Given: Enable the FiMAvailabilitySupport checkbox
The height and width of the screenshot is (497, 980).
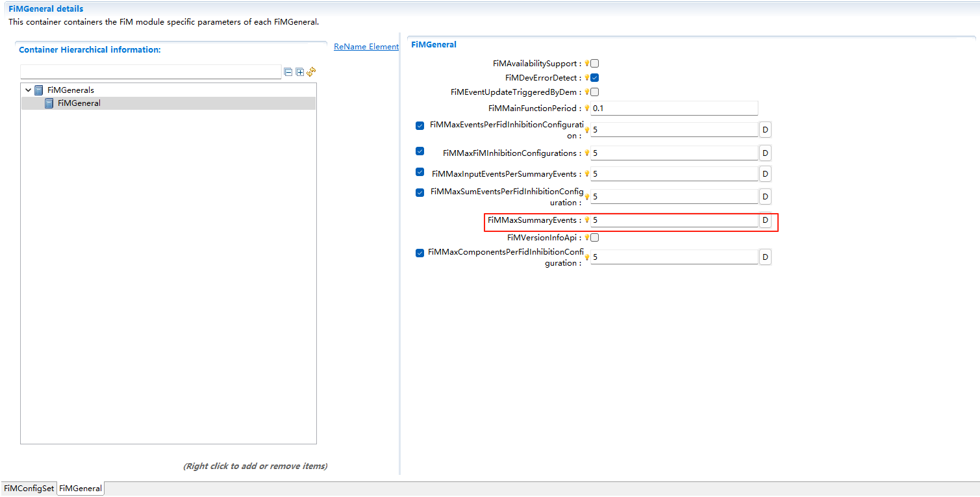Looking at the screenshot, I should (594, 63).
